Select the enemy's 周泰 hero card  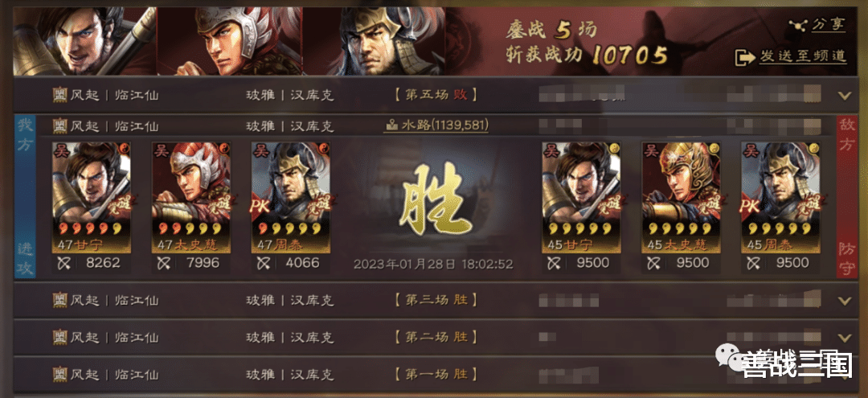781,198
